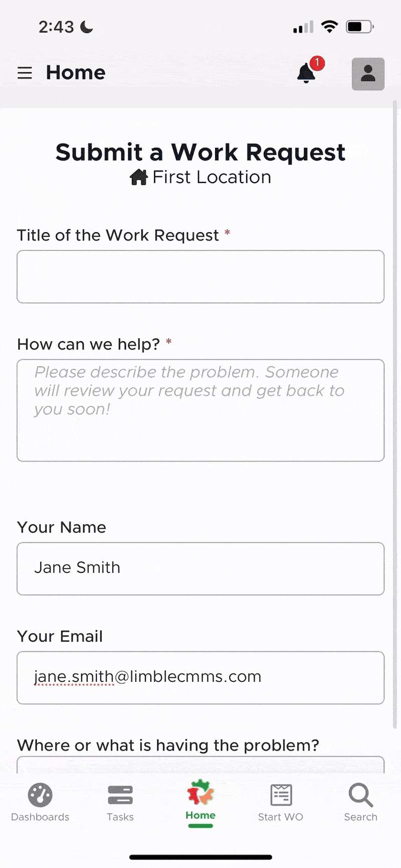Open the notifications bell
The height and width of the screenshot is (868, 401).
(306, 73)
